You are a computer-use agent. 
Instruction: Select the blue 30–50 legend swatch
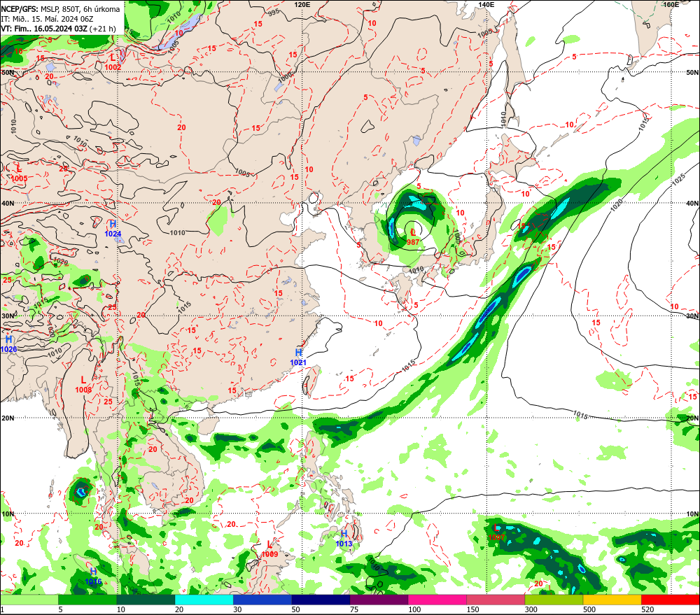pos(262,600)
